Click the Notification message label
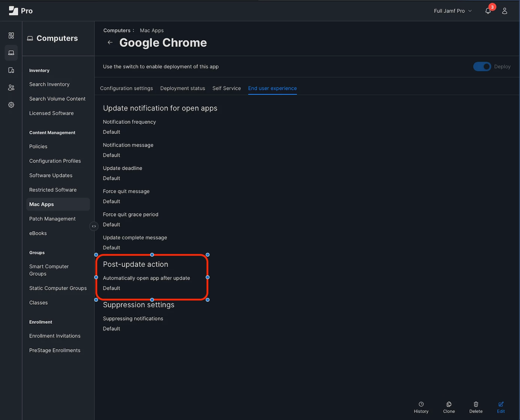This screenshot has width=520, height=420. click(x=128, y=145)
